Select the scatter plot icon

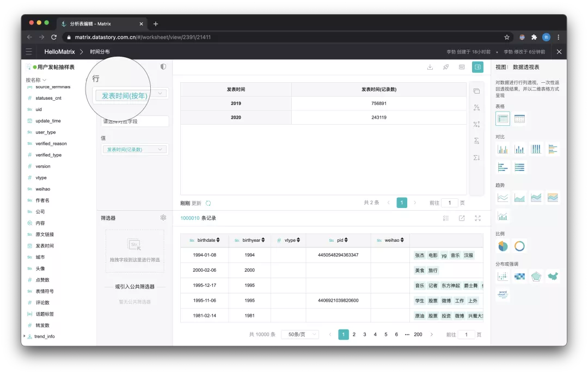pos(503,277)
